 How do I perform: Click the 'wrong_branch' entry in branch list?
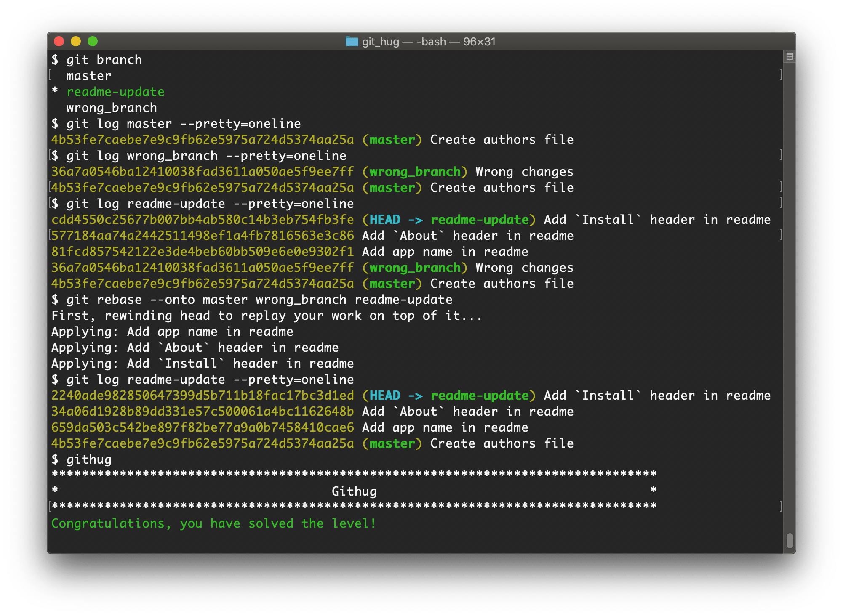[x=112, y=108]
